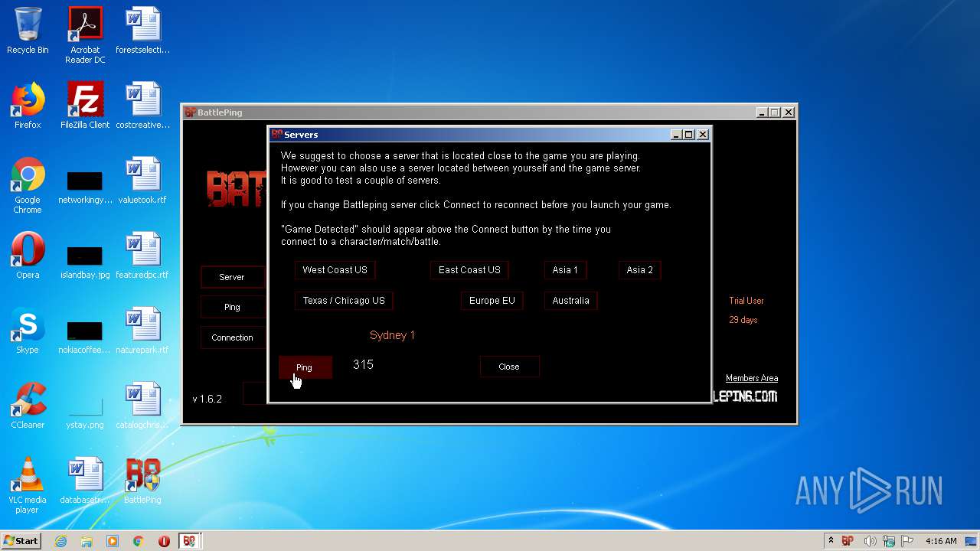The image size is (980, 551).
Task: Click Close button in Servers dialog
Action: 509,367
